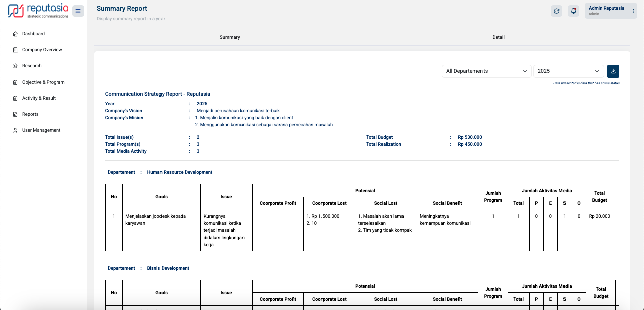Click the Dashboard home icon in sidebar
This screenshot has width=644, height=310.
(x=15, y=34)
